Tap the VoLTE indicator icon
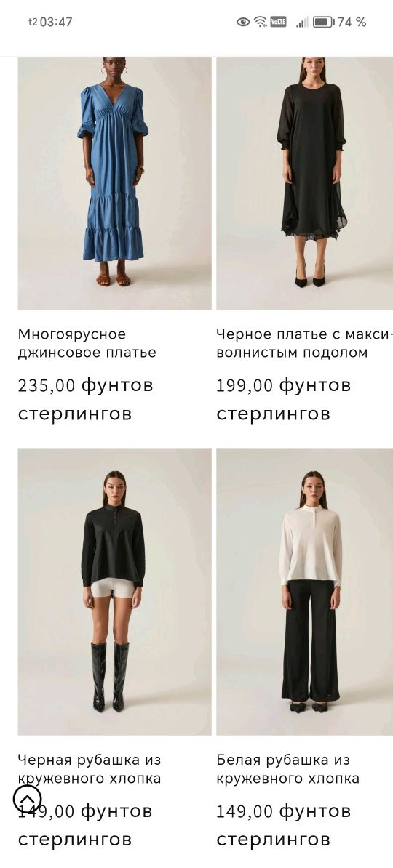Image resolution: width=393 pixels, height=868 pixels. click(x=278, y=22)
